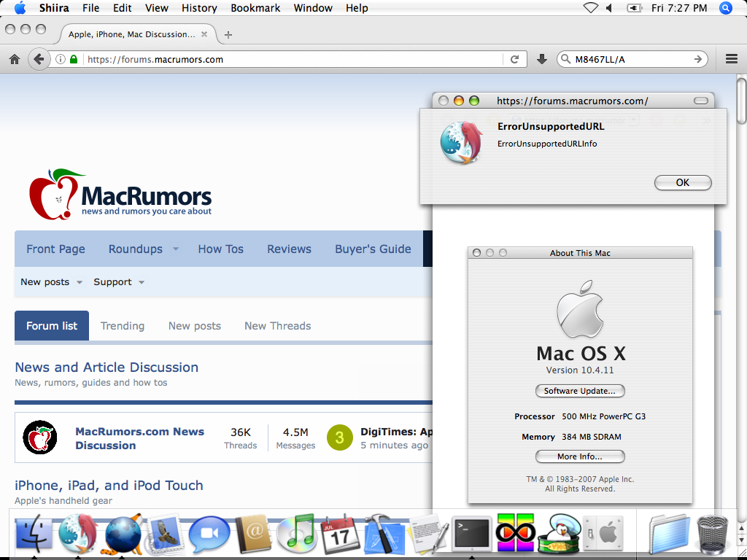This screenshot has width=747, height=560.
Task: Click the MacRumors logo
Action: (x=120, y=194)
